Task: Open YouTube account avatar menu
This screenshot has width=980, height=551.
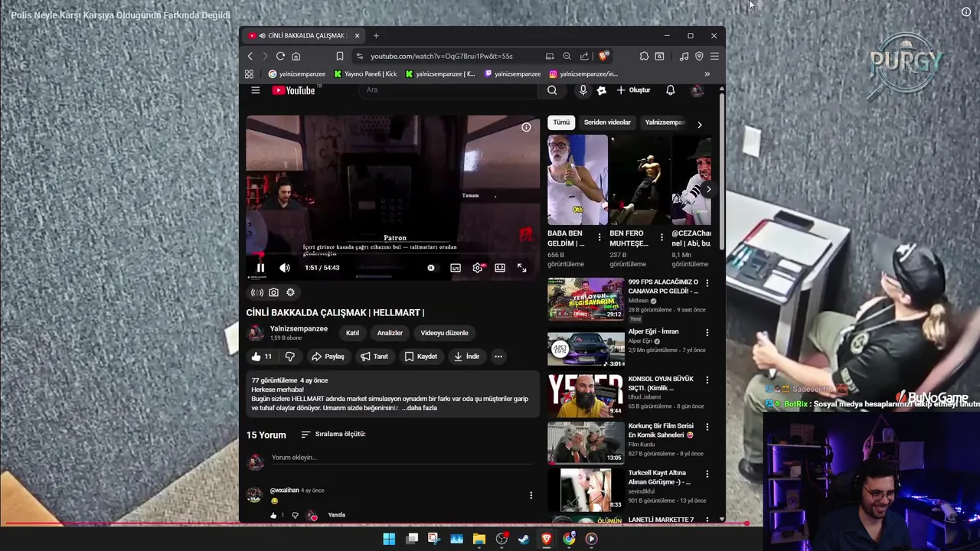Action: point(697,90)
